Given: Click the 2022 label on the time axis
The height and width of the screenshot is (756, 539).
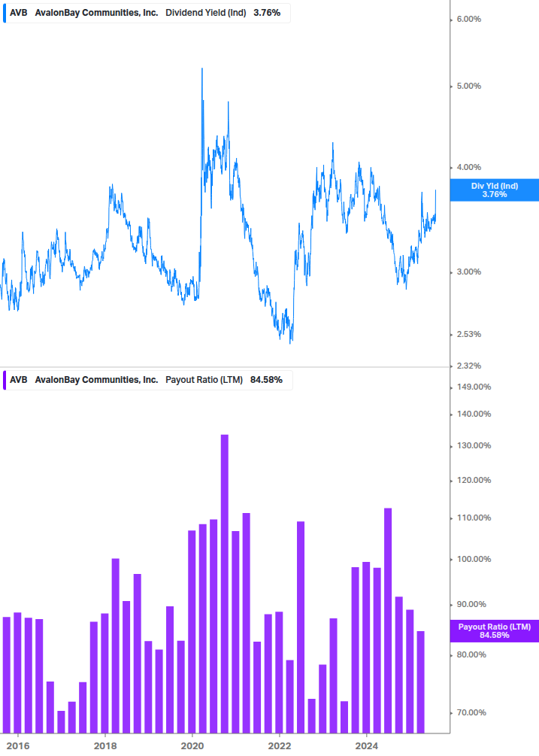Looking at the screenshot, I should pos(280,746).
